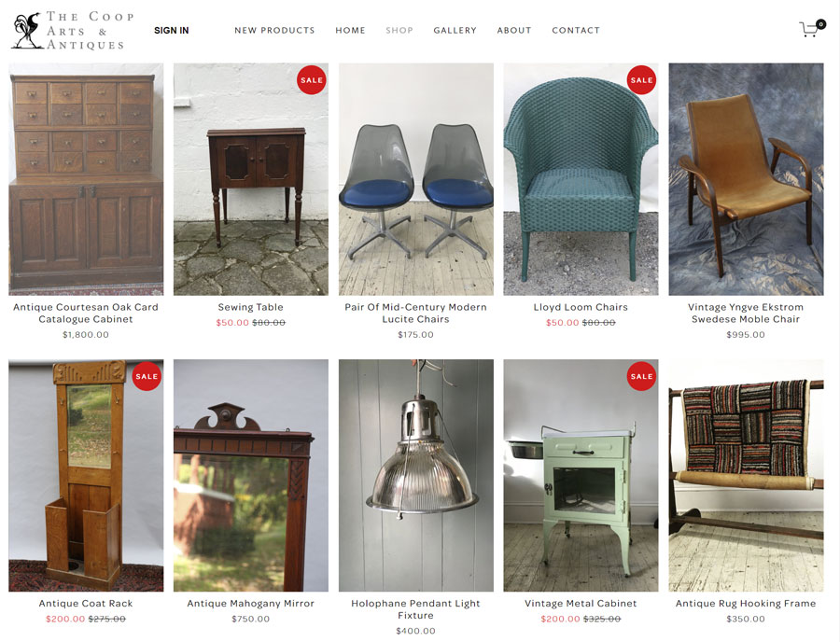Open the Holophane Pendant Light Fixture title

(415, 609)
